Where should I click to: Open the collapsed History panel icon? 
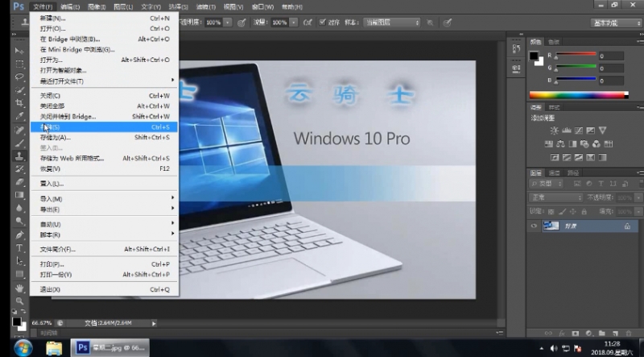(x=517, y=48)
